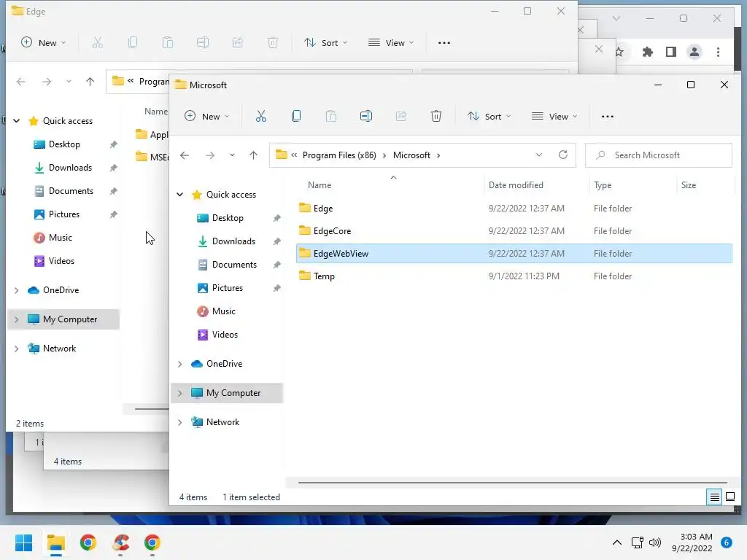747x560 pixels.
Task: Open Windows Start menu
Action: point(24,542)
